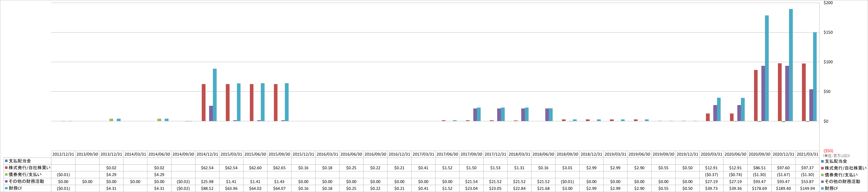Screen dimensions: 868x192
Task: Select the $53.87 その他の財務活動 cell
Action: coord(807,182)
